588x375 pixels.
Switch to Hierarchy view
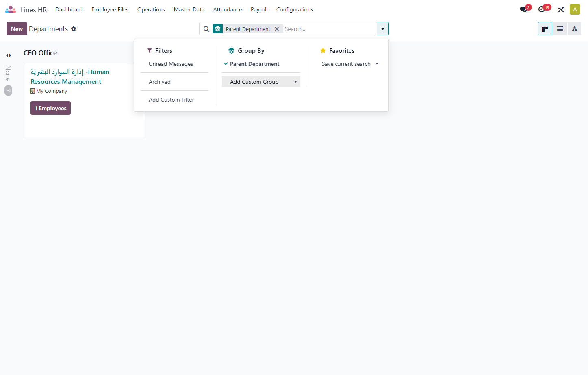(x=575, y=29)
